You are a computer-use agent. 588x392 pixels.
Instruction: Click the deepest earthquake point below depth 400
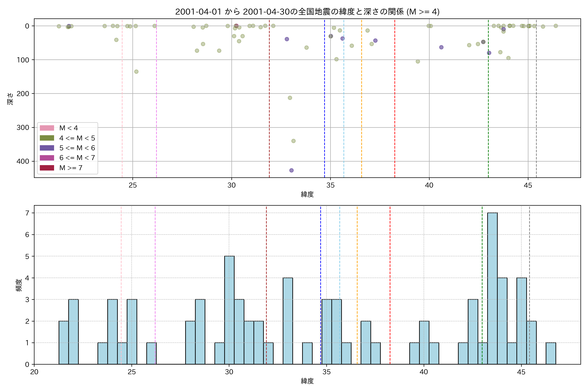tap(291, 171)
